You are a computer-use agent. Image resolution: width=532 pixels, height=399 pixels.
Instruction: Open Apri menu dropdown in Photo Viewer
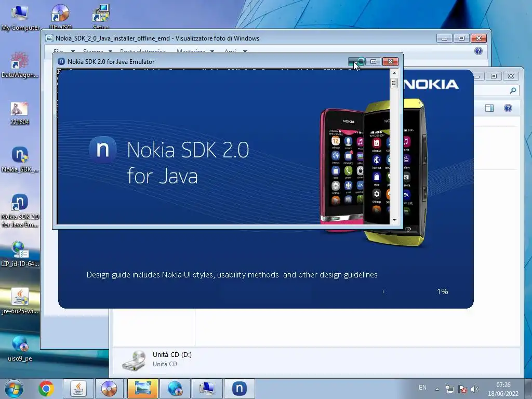[x=235, y=51]
